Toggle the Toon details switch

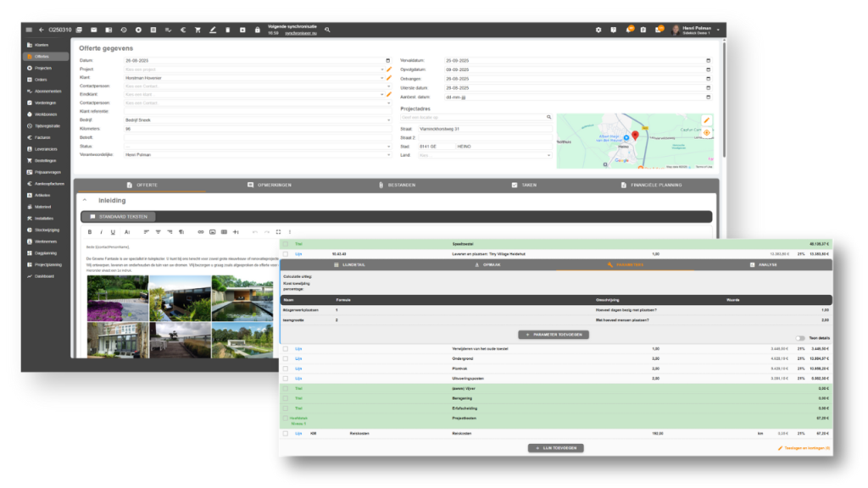coord(800,338)
